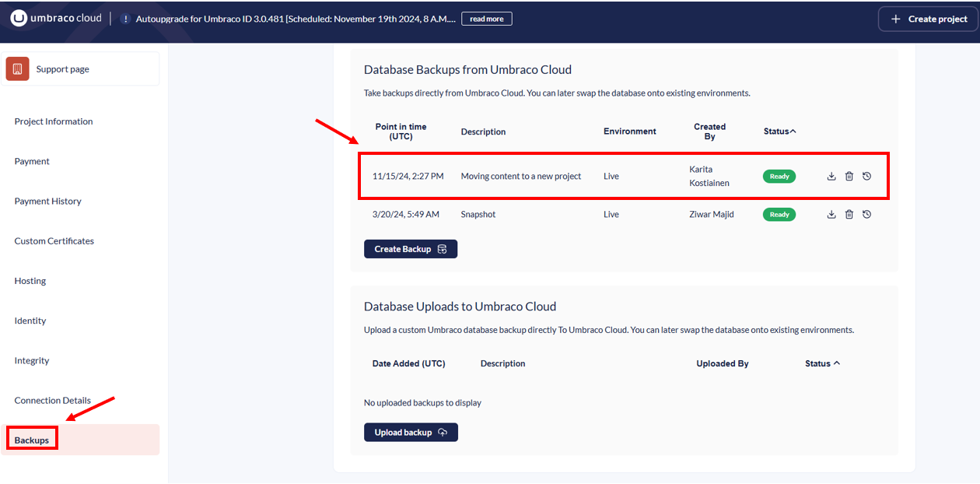Open Custom Certificates section
Viewport: 980px width, 484px height.
[x=54, y=241]
